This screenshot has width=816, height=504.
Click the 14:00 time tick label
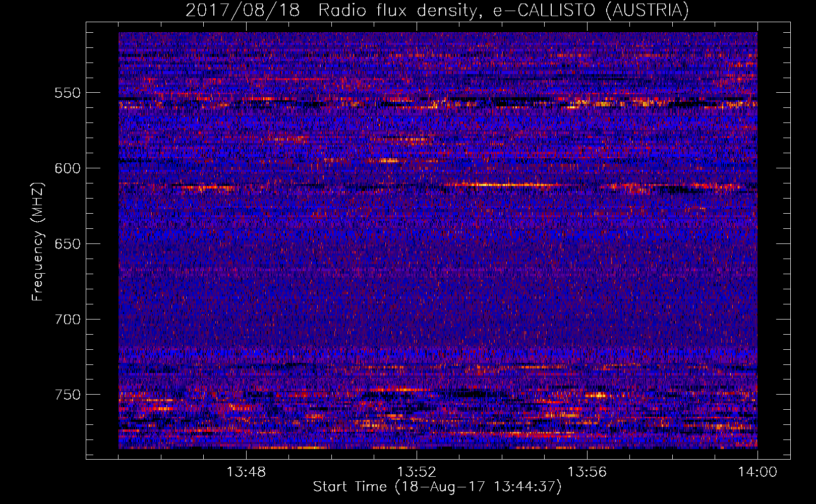click(x=757, y=472)
